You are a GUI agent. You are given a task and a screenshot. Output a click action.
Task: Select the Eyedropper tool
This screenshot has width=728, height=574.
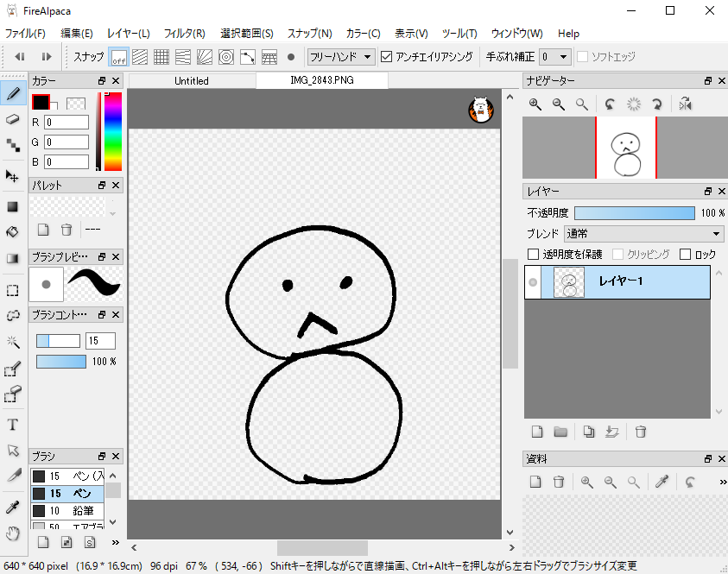[12, 505]
